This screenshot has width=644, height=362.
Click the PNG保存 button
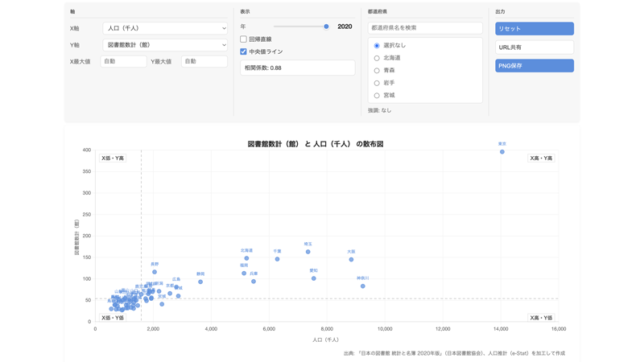pyautogui.click(x=535, y=66)
